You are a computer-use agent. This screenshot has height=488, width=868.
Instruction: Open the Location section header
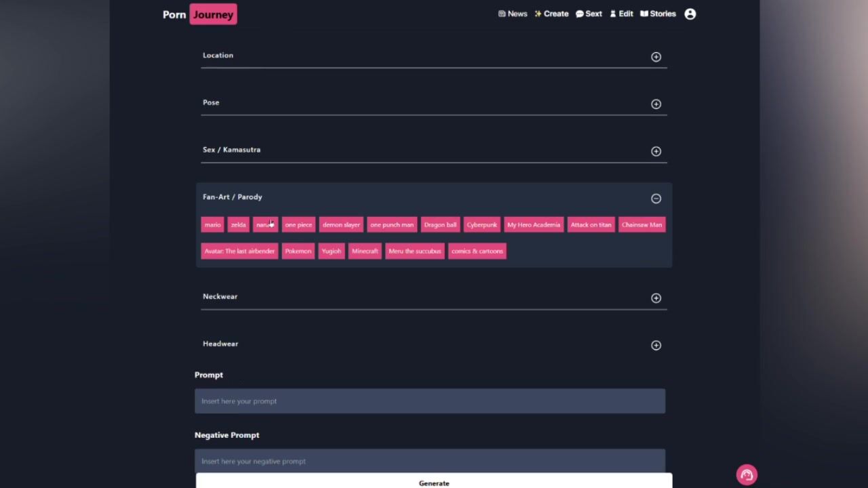(218, 56)
